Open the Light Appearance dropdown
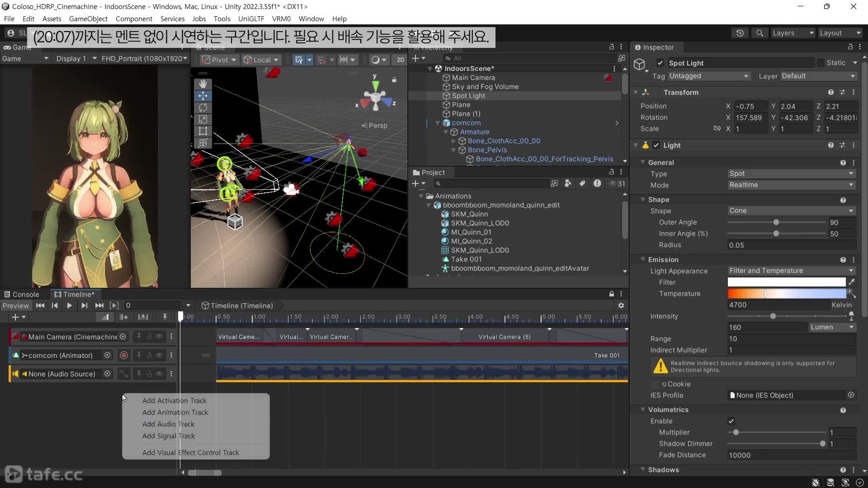 [791, 271]
